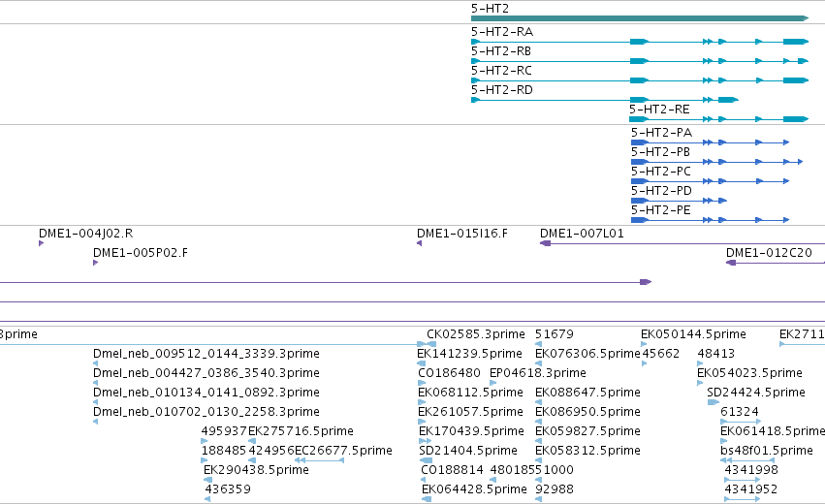Screen dimensions: 825x504
Task: Select the 5-HT2-PA protein feature
Action: tap(710, 142)
